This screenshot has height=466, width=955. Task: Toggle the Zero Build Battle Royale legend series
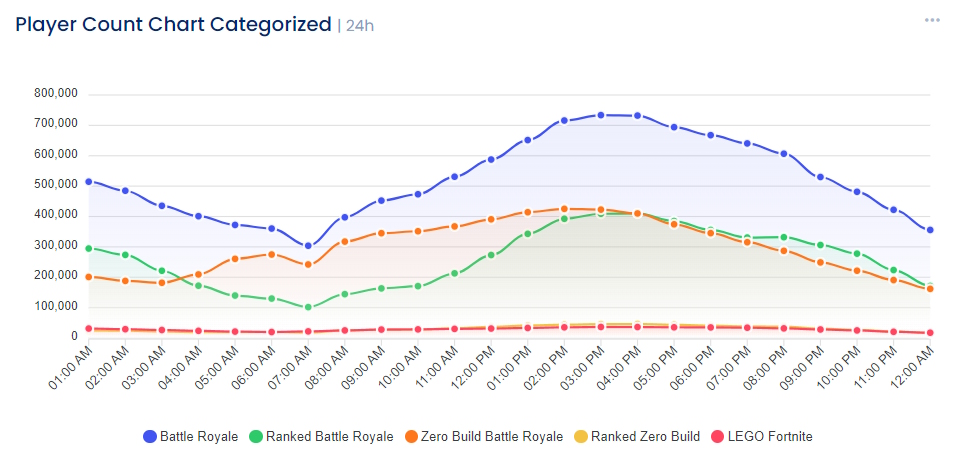[x=493, y=437]
